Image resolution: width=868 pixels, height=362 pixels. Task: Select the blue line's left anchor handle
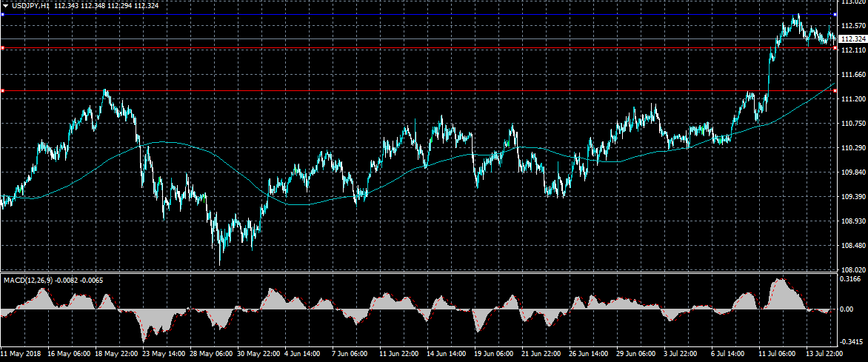[x=2, y=15]
